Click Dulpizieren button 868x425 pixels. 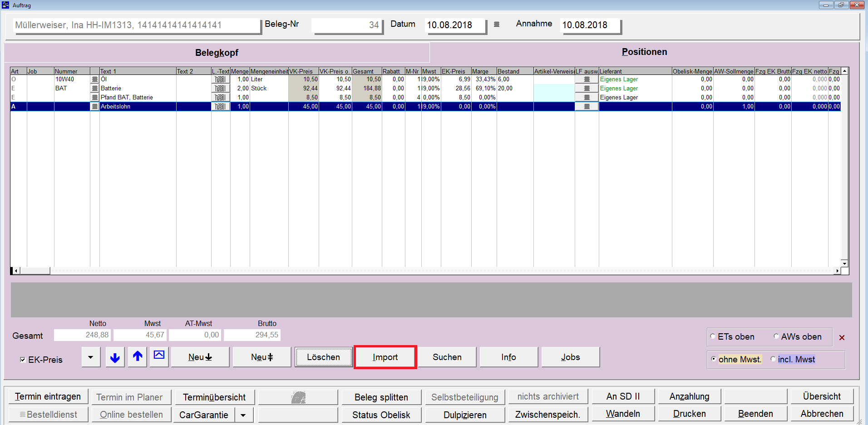pyautogui.click(x=465, y=415)
